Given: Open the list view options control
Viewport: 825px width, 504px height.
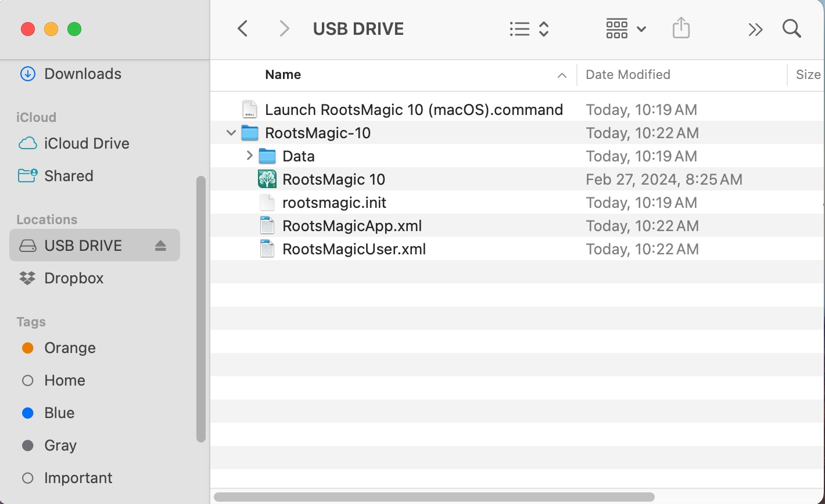Looking at the screenshot, I should [x=529, y=28].
